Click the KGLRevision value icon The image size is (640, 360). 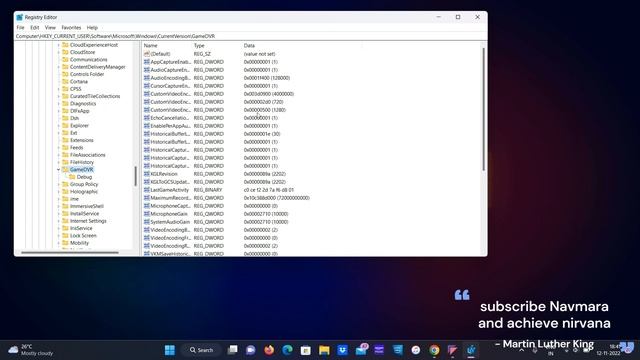point(147,174)
